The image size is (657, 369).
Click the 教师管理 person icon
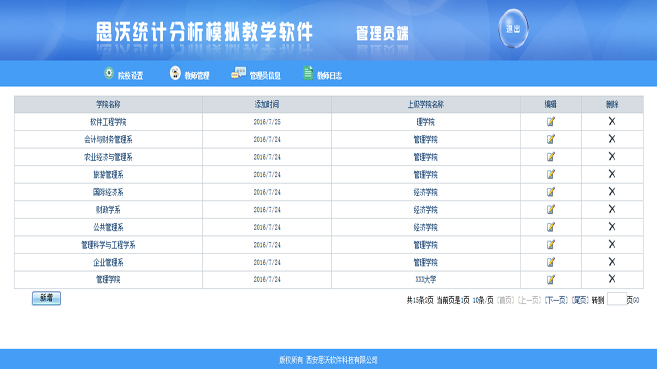[x=175, y=73]
